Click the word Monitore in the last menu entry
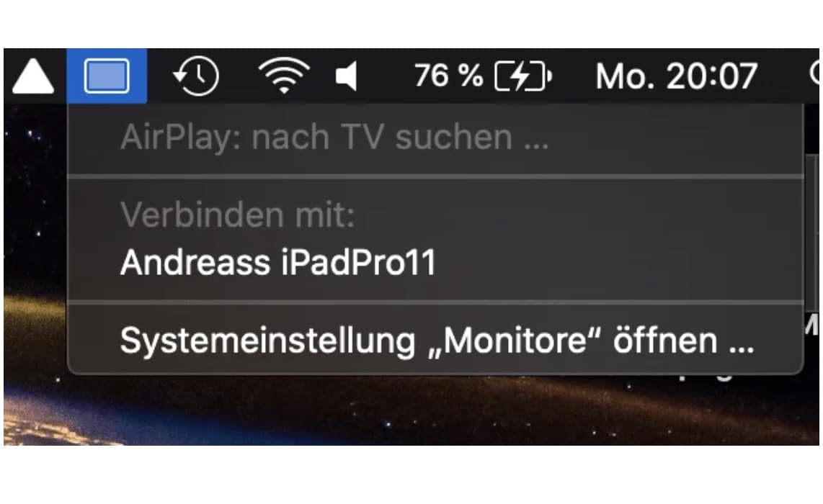Screen dimensions: 823x504 [515, 341]
